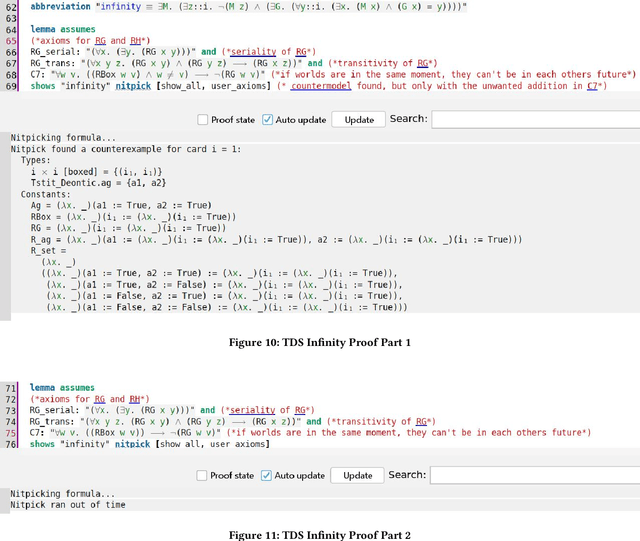Enable Proof state checkbox in upper panel
The width and height of the screenshot is (640, 541).
tap(203, 120)
